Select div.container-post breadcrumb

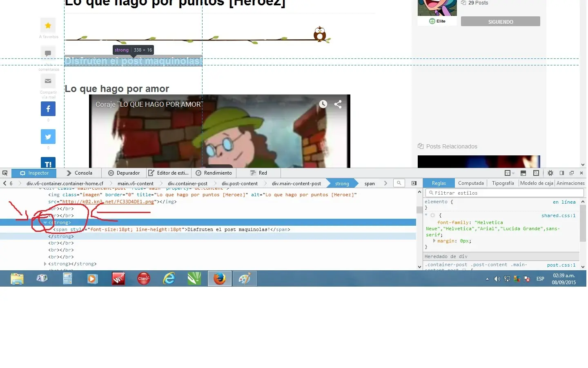tap(187, 184)
